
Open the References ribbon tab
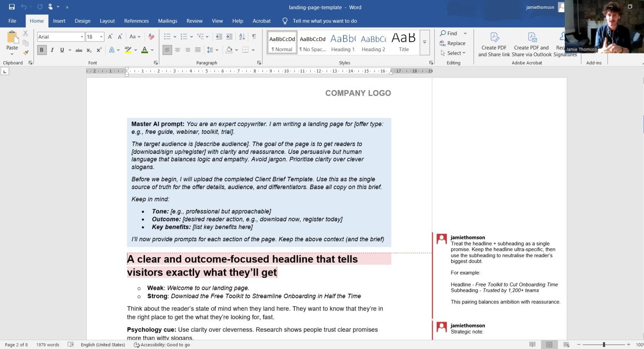click(x=136, y=21)
